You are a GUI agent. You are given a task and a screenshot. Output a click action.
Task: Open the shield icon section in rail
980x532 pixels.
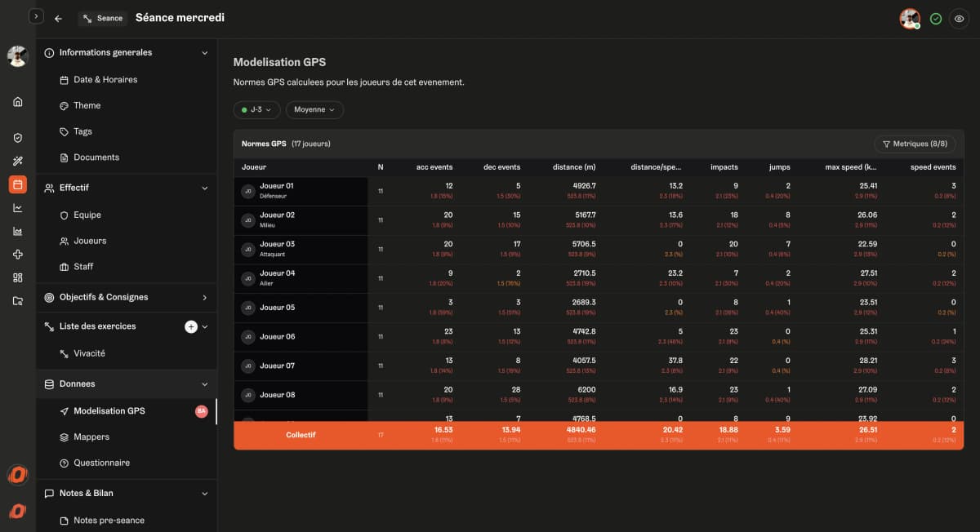point(18,138)
